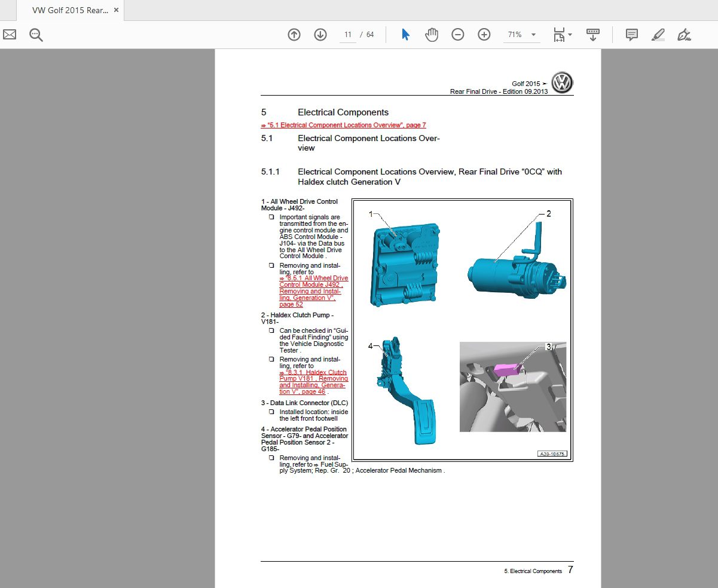Open the 5.1 Electrical Component Locations Overview link
This screenshot has height=588, width=718.
coord(344,125)
